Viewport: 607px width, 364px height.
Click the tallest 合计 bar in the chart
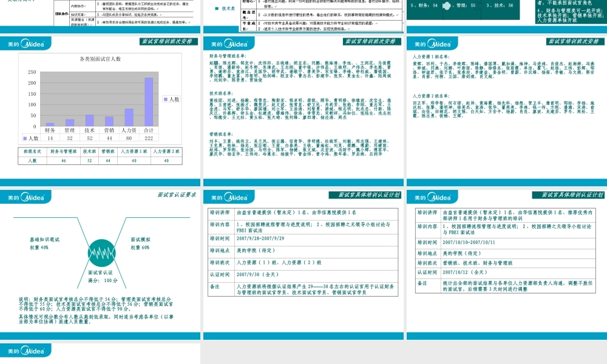tap(149, 102)
